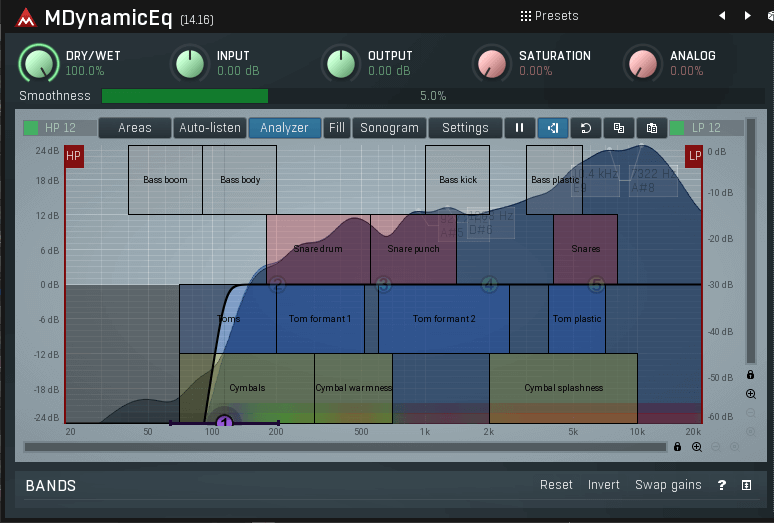Click the Output 0.00 dB value

tap(389, 71)
